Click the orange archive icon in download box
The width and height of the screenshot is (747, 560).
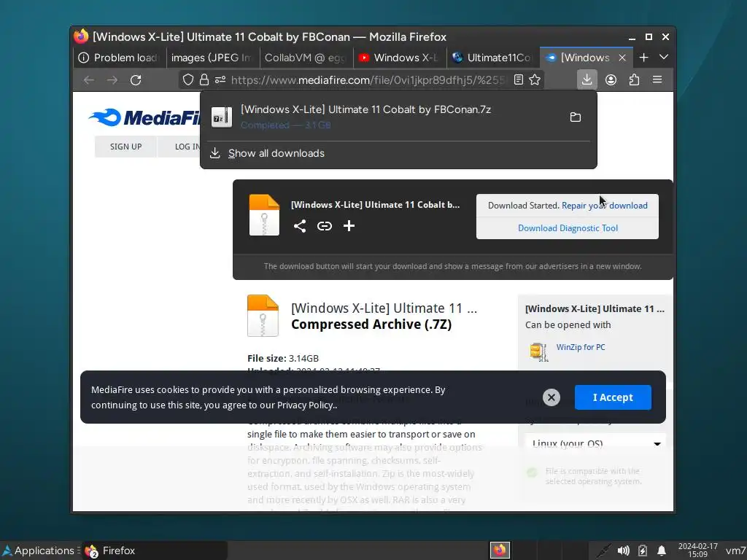pos(264,215)
